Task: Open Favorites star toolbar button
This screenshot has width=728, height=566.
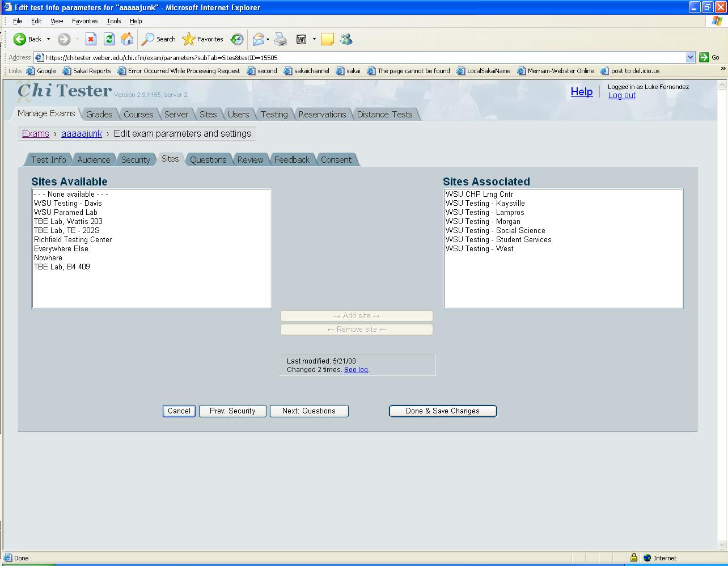Action: pyautogui.click(x=203, y=39)
